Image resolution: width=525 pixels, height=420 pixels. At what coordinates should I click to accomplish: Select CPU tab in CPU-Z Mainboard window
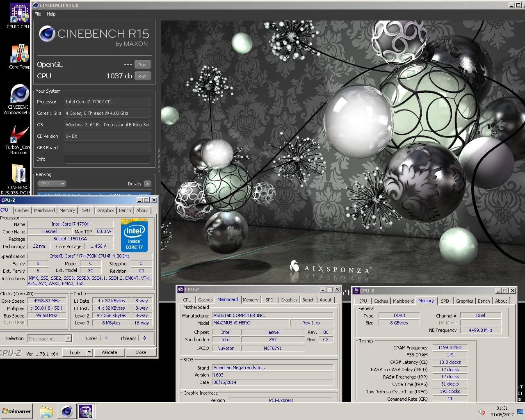pos(187,300)
